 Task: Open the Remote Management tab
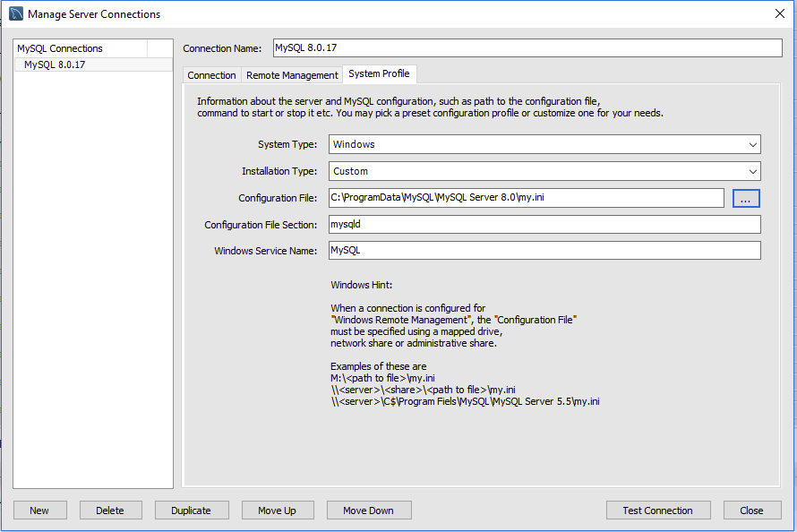[x=292, y=75]
